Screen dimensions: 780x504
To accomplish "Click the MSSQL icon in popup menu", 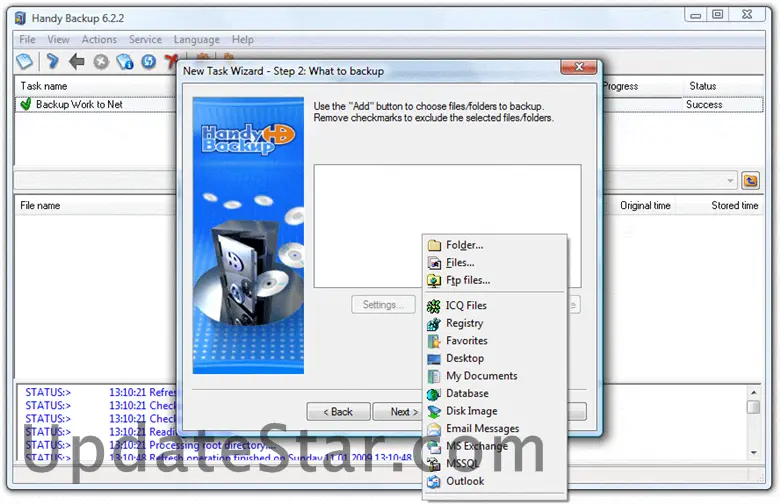I will (434, 464).
